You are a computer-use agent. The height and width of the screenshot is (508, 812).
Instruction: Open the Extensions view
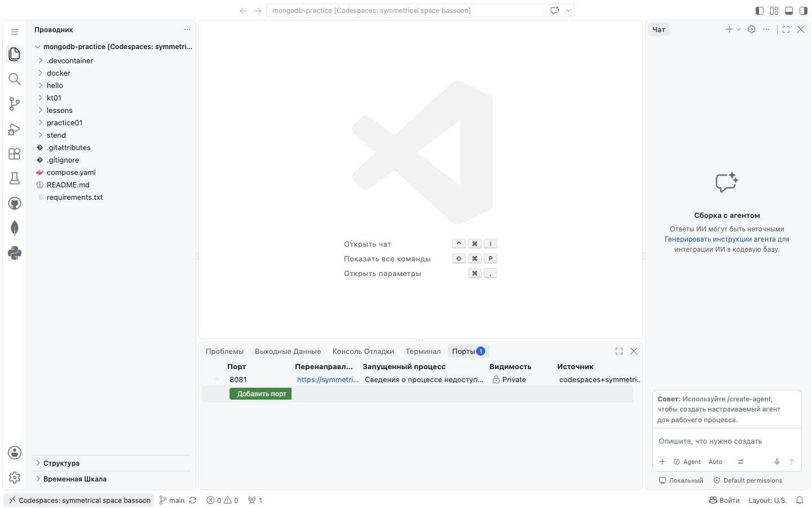[15, 154]
